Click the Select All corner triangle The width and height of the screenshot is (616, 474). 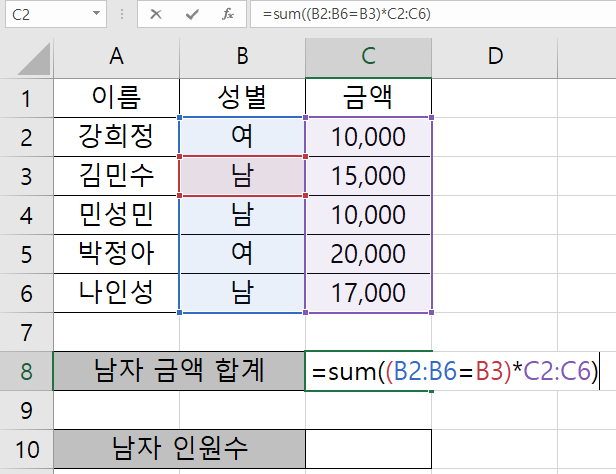(x=34, y=59)
